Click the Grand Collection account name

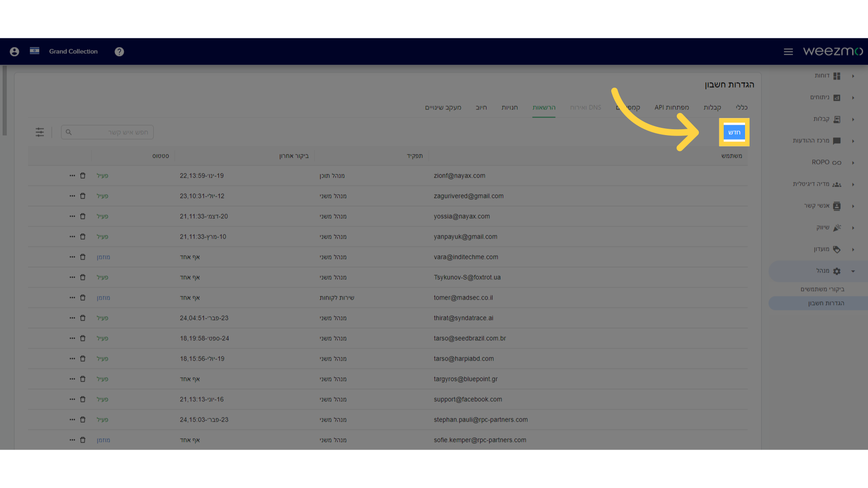73,52
